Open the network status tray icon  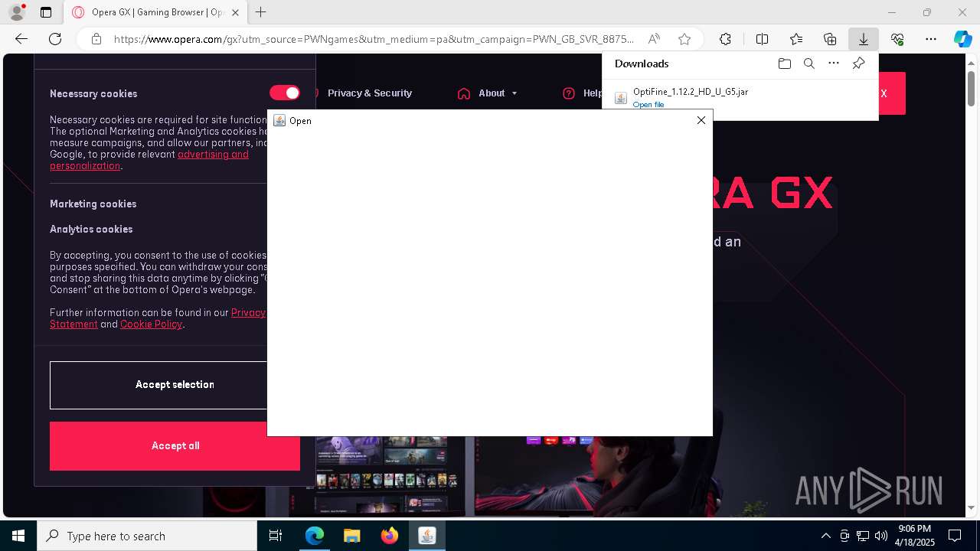863,536
